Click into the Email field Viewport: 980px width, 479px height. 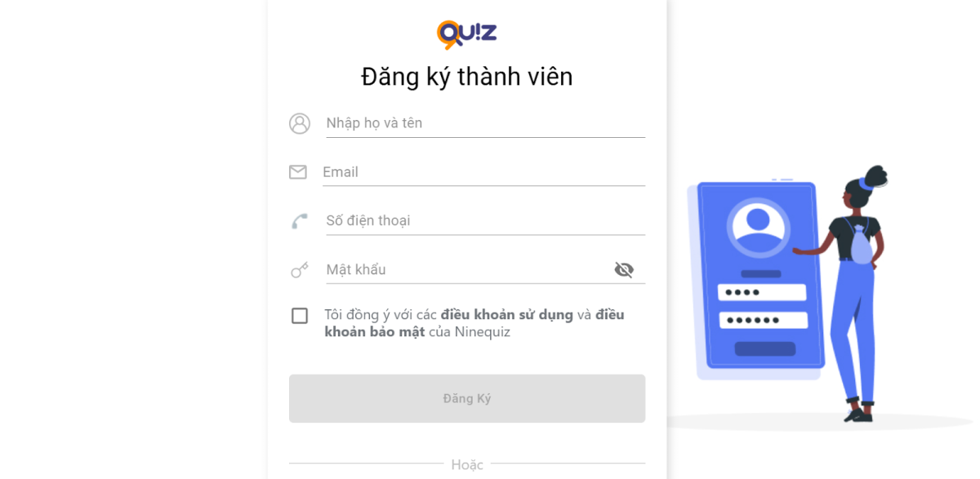pos(483,172)
